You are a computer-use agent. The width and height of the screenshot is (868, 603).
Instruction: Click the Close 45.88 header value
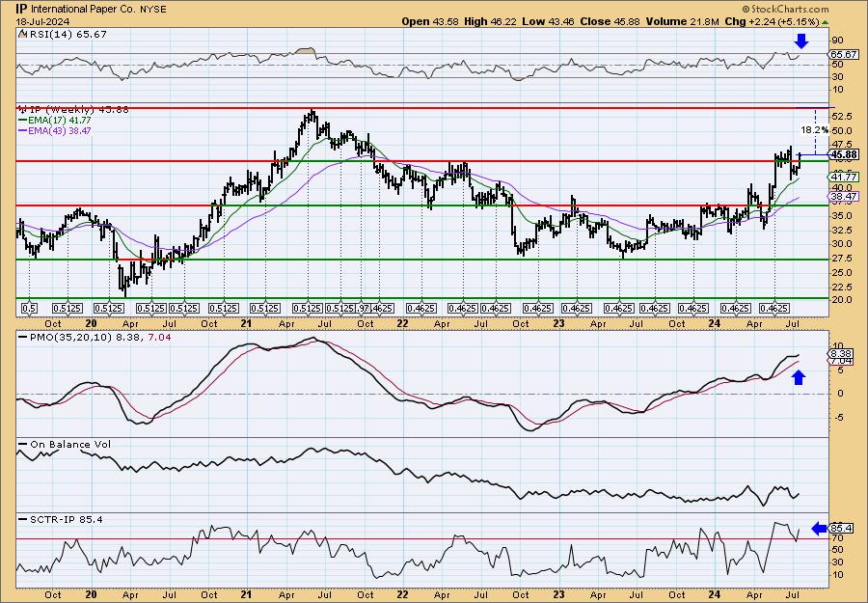pos(610,21)
